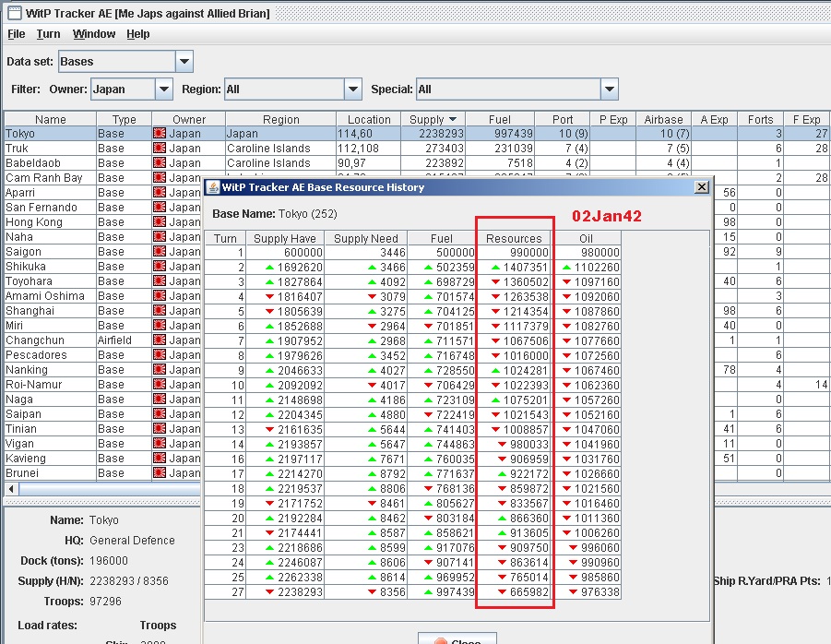
Task: Click the horizontal scrollbar left arrow
Action: pos(10,489)
